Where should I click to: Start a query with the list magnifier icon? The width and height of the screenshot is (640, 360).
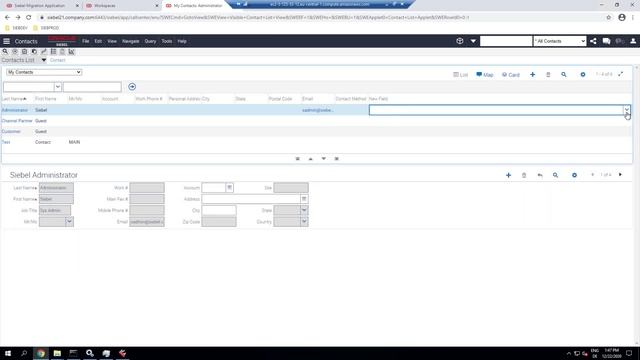point(564,75)
